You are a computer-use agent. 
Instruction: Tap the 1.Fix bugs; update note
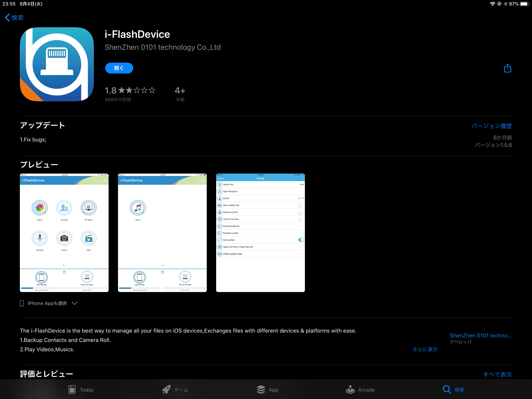coord(33,139)
